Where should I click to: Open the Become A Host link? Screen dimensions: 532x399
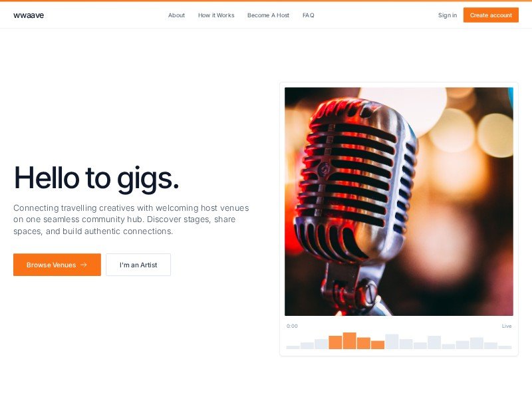tap(269, 15)
